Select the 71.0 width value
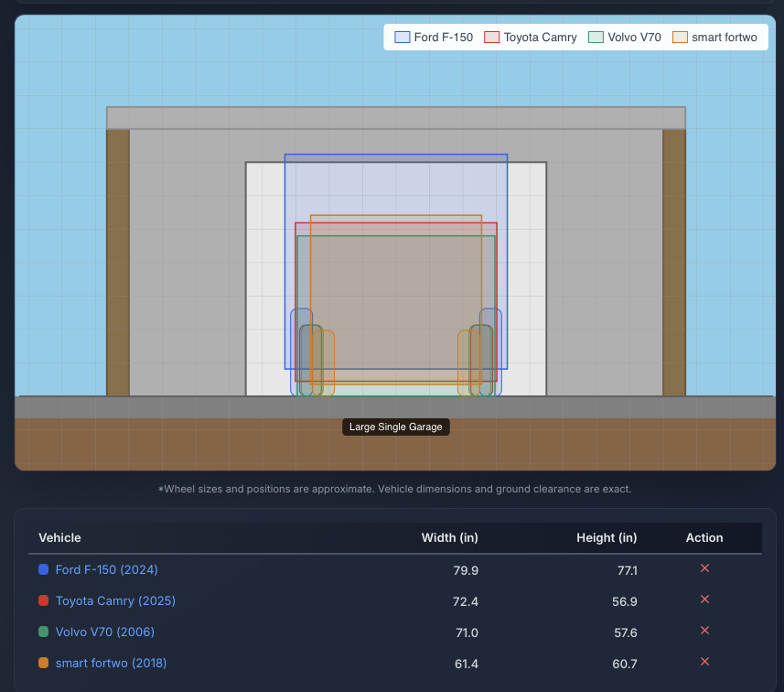The height and width of the screenshot is (692, 784). click(467, 633)
